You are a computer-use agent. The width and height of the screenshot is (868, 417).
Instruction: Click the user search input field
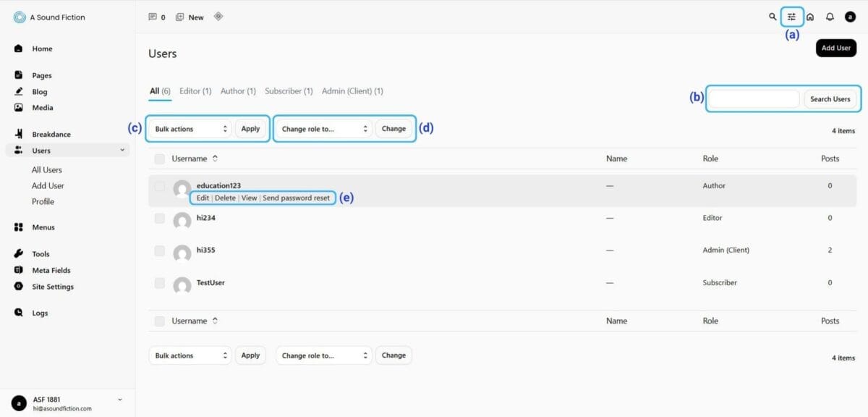(753, 99)
